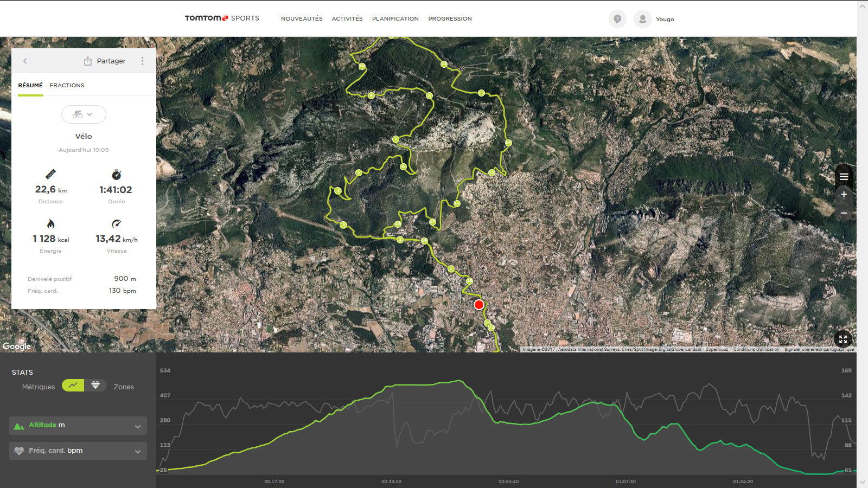Click the Aujourd'hui 10:09 date text
This screenshot has height=488, width=868.
[84, 150]
